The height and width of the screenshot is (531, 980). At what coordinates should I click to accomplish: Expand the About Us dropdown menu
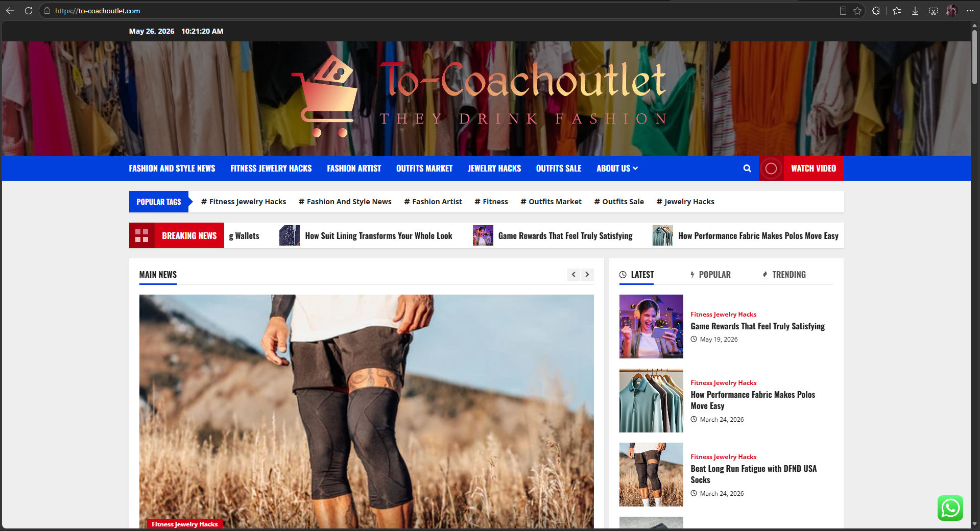tap(617, 168)
